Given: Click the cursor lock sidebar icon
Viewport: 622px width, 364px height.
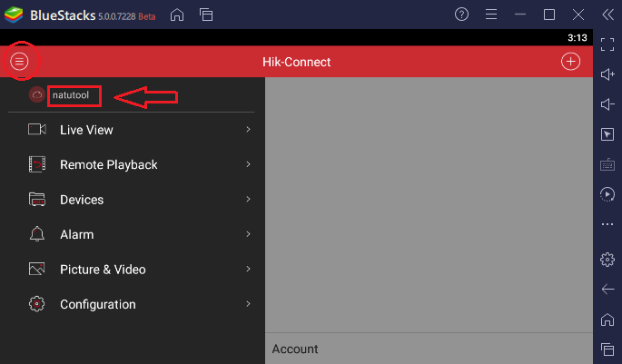Looking at the screenshot, I should (607, 134).
